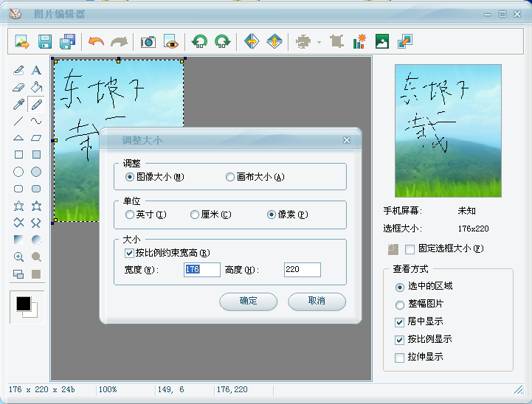
Task: Select the filled Star tool
Action: pos(36,206)
